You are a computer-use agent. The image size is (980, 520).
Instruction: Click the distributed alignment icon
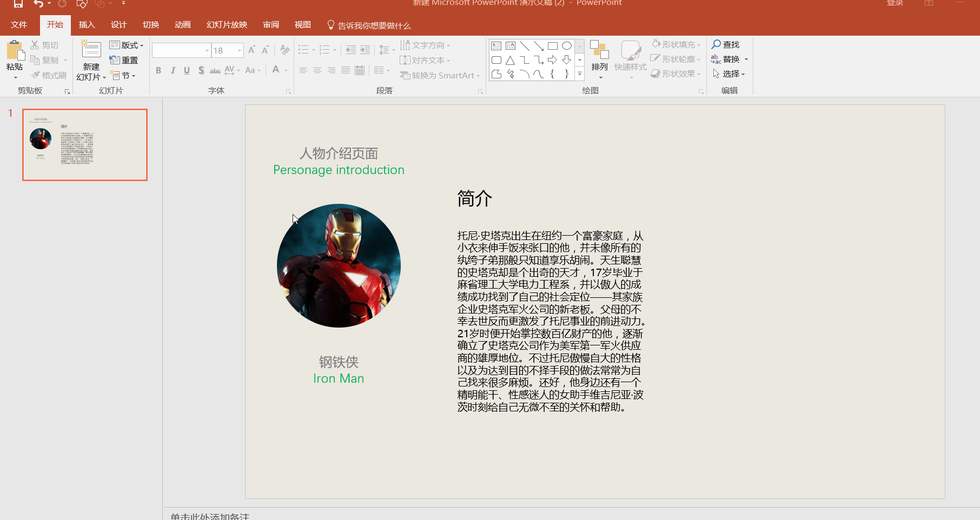coord(360,70)
